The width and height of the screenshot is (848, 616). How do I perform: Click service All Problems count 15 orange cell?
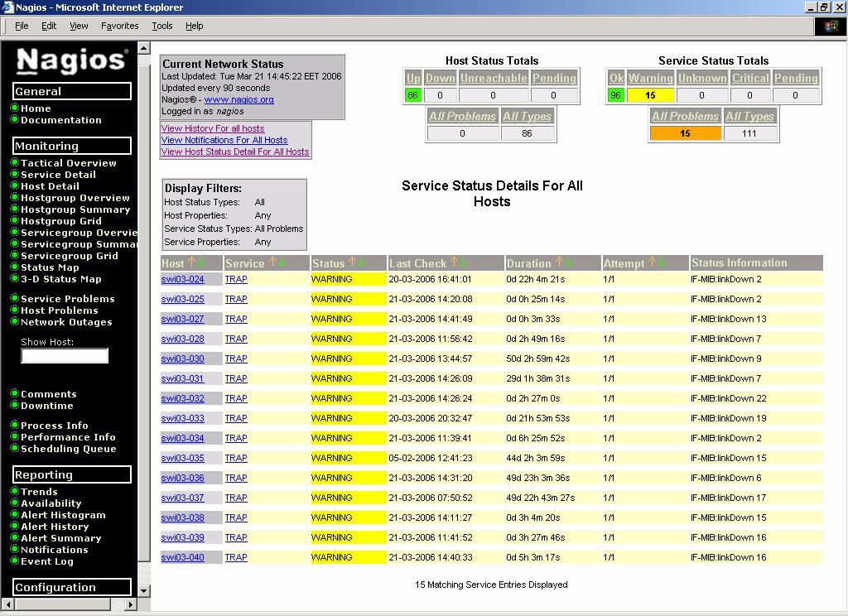pos(685,133)
